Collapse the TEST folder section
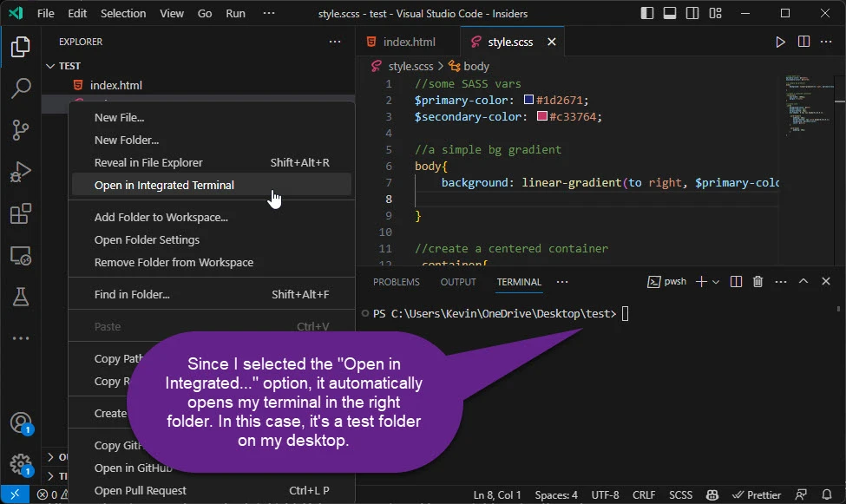 point(69,66)
